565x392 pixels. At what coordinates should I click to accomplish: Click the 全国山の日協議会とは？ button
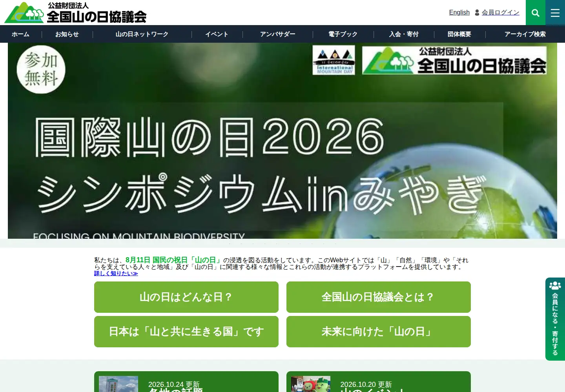tap(379, 297)
